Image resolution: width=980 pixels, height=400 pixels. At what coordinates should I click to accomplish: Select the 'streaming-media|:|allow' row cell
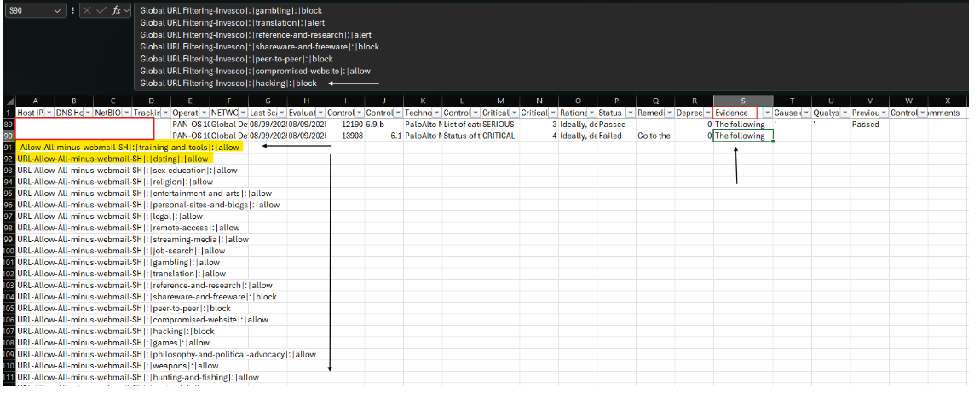pyautogui.click(x=132, y=239)
